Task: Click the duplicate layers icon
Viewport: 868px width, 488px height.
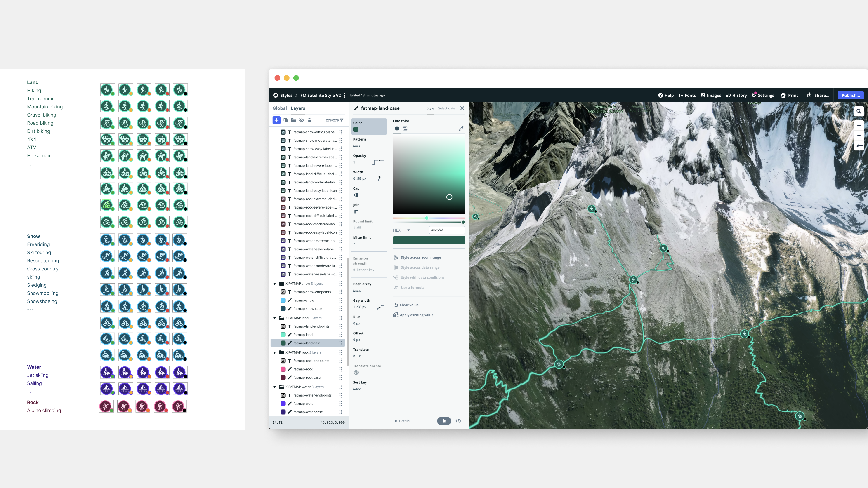Action: [285, 120]
